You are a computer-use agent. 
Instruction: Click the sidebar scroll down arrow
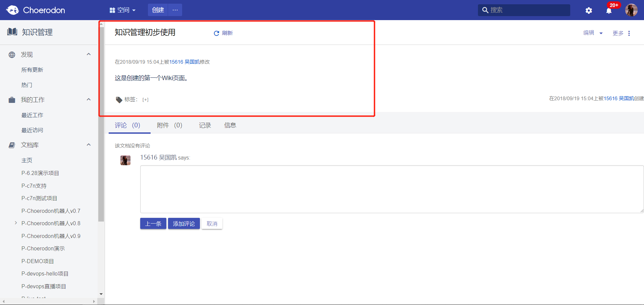101,294
